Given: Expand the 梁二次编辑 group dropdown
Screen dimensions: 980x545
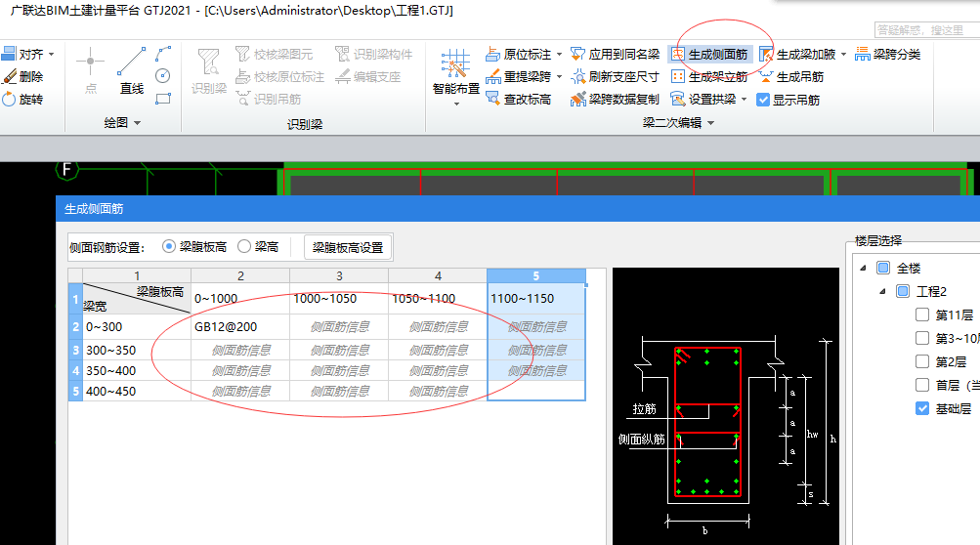Looking at the screenshot, I should click(x=710, y=123).
